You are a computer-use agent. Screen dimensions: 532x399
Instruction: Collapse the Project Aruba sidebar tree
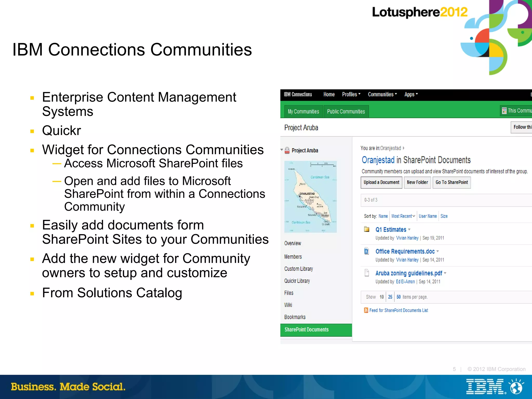tap(282, 150)
